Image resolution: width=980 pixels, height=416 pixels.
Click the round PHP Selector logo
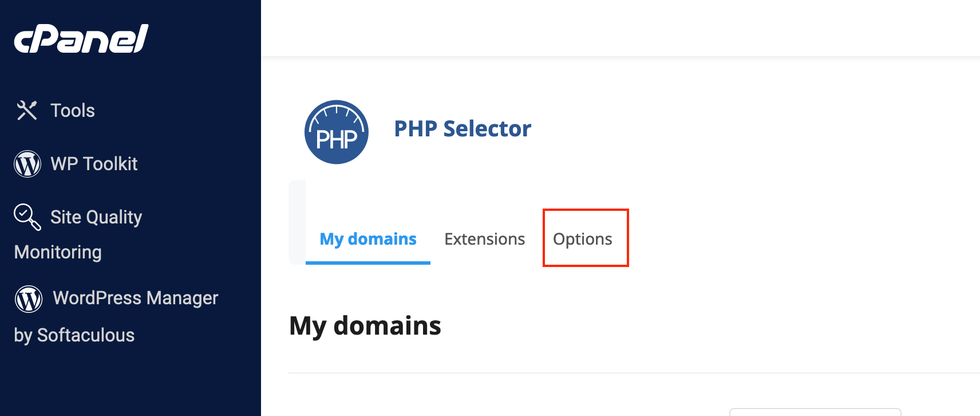click(x=337, y=132)
